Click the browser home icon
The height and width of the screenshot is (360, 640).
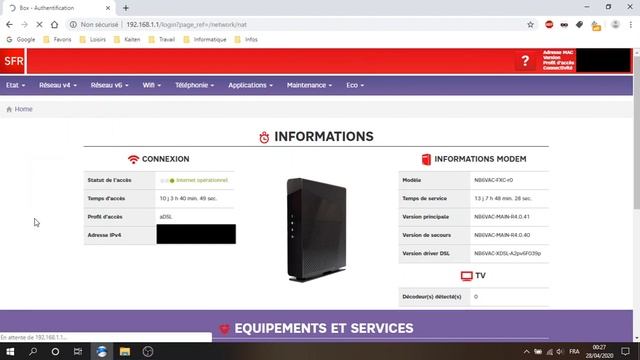pos(54,24)
